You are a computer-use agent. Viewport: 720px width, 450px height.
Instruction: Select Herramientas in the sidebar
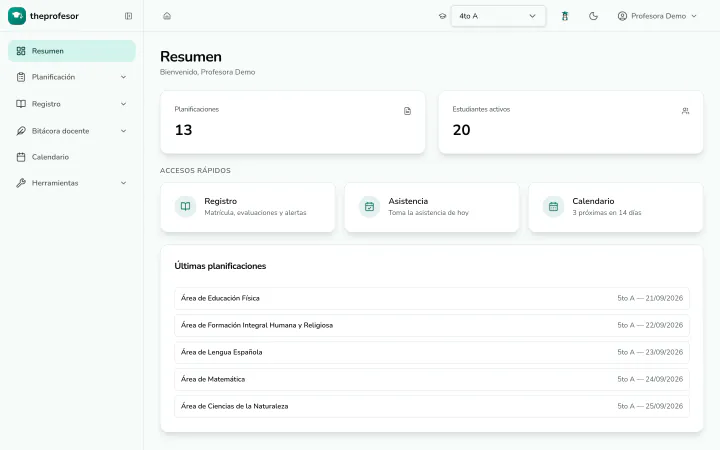pyautogui.click(x=72, y=183)
